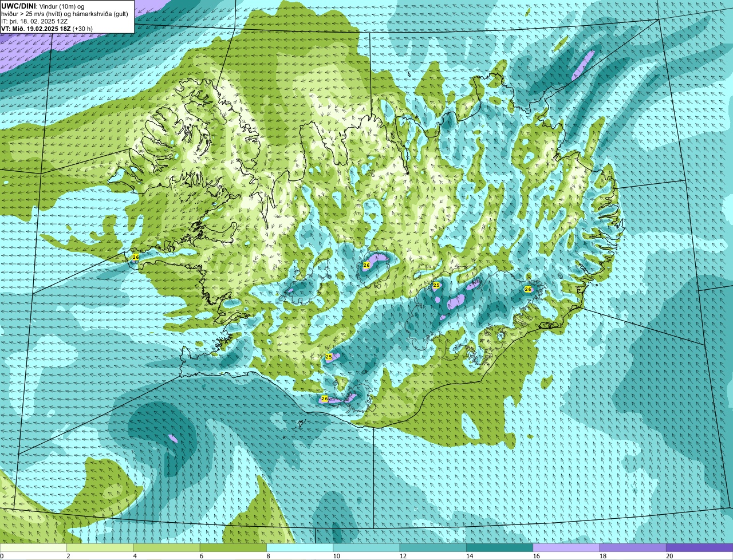Click the 16–18 light lavender legend swatch
The height and width of the screenshot is (560, 733).
click(x=566, y=548)
